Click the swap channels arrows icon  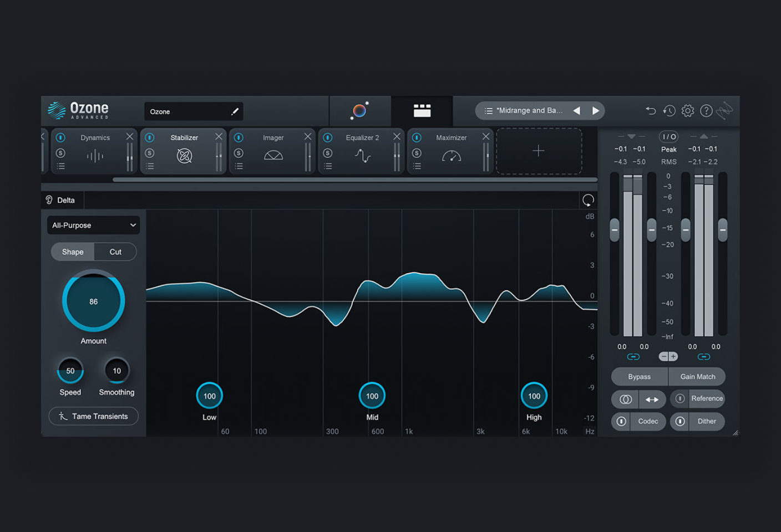click(652, 399)
